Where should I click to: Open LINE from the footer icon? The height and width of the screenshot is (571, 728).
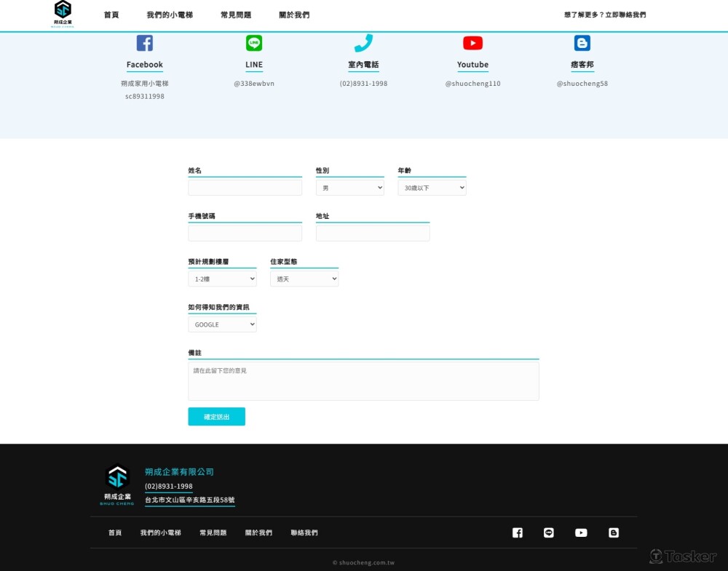tap(549, 532)
